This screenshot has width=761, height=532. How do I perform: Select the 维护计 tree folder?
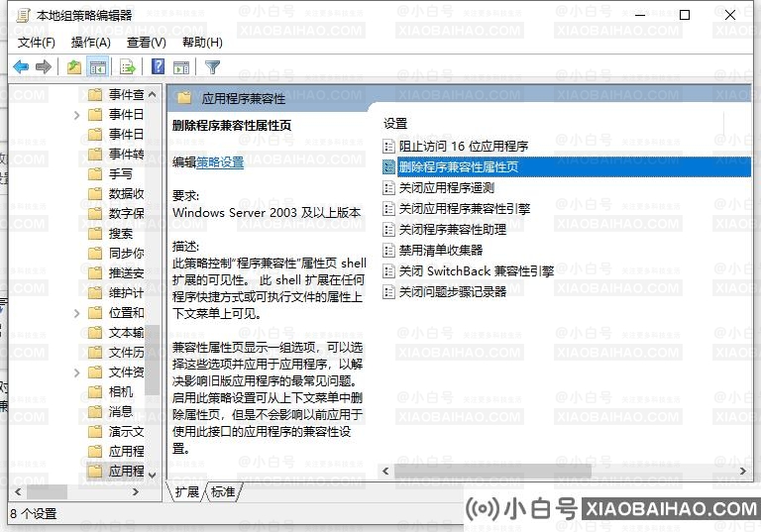point(126,292)
